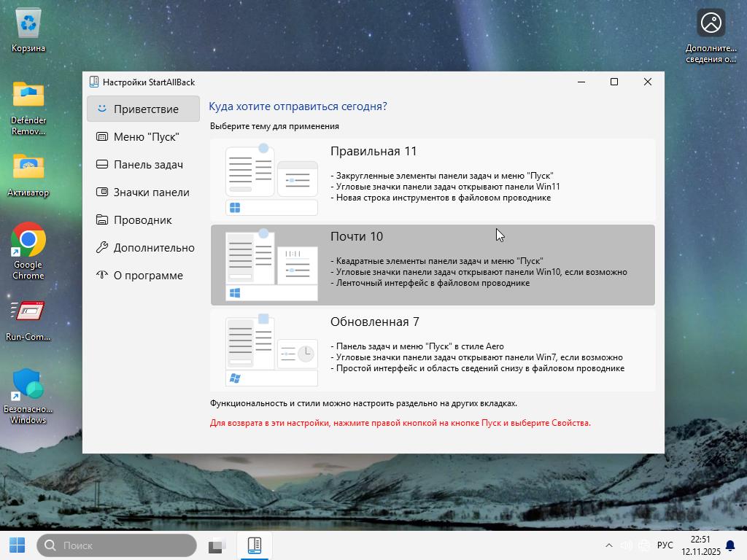Select the Обновленная 7 theme thumbnail

tap(271, 351)
